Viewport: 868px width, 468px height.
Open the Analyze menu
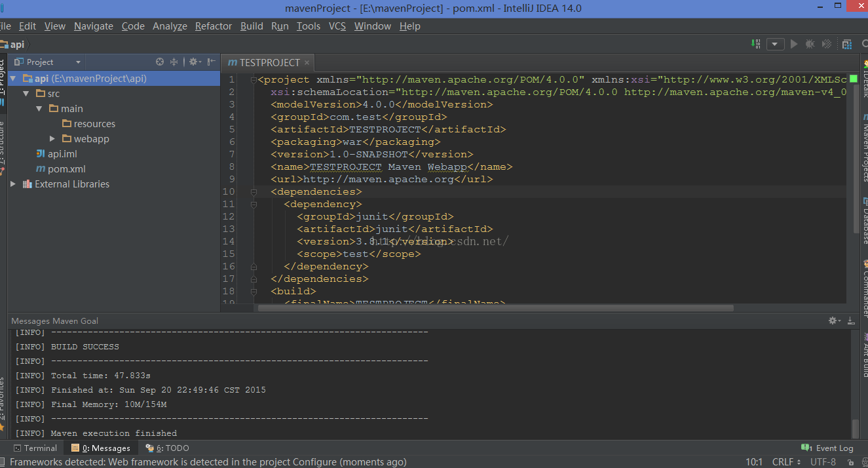coord(170,26)
